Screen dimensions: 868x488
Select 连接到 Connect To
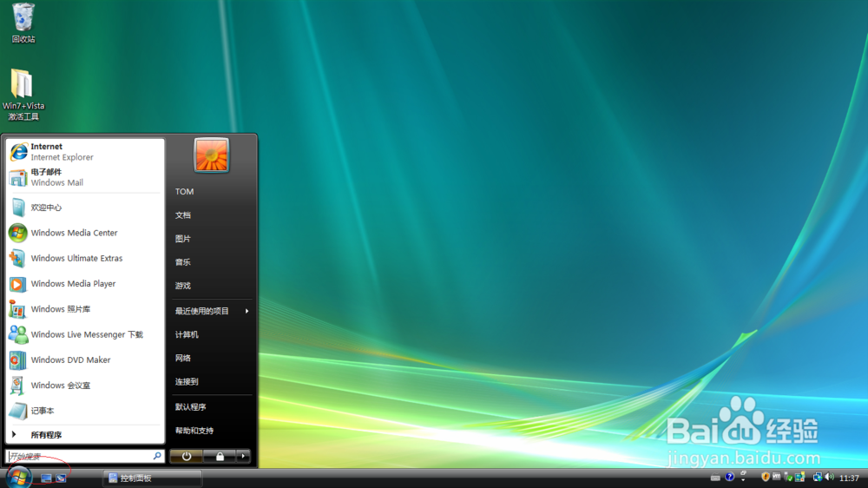212,382
